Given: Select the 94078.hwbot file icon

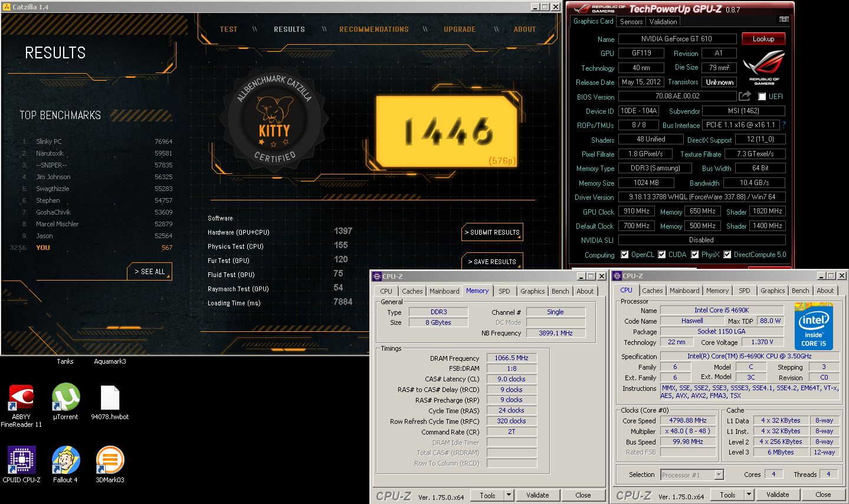Looking at the screenshot, I should click(x=110, y=403).
